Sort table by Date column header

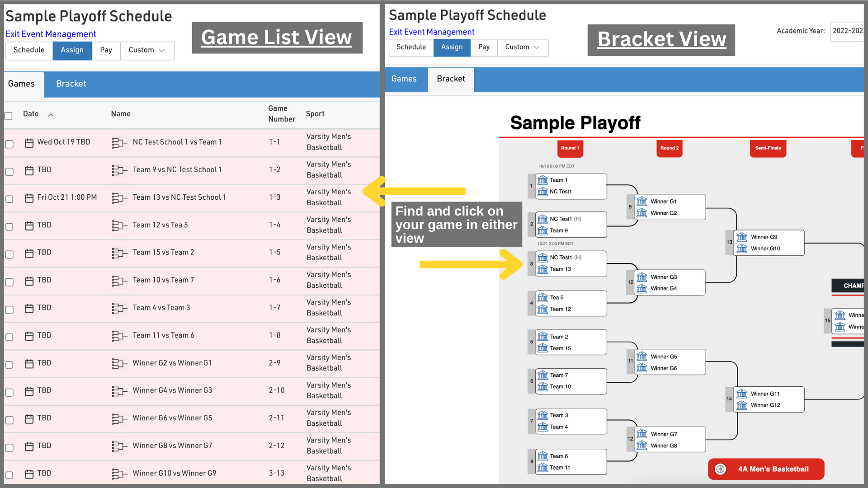[x=31, y=114]
